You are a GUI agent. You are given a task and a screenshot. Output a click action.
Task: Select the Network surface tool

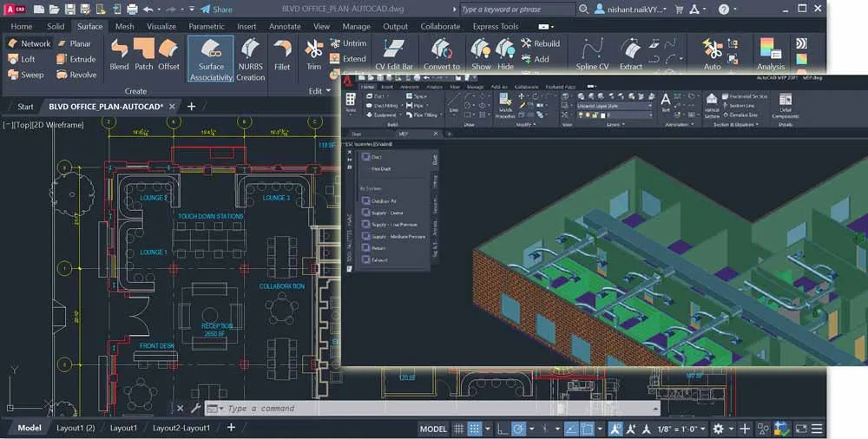coord(30,43)
